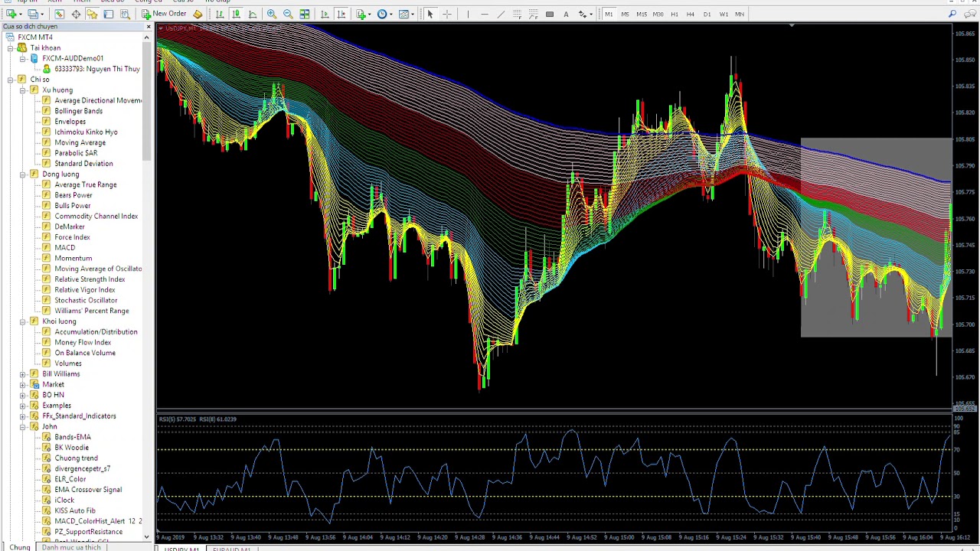Switch to the USDJPY,M1 chart tab

(x=181, y=548)
